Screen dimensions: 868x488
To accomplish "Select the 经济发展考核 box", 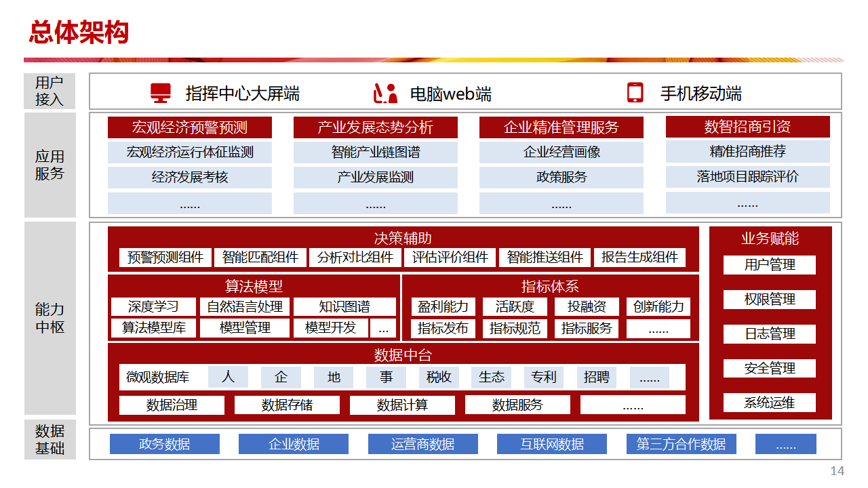I will (190, 178).
